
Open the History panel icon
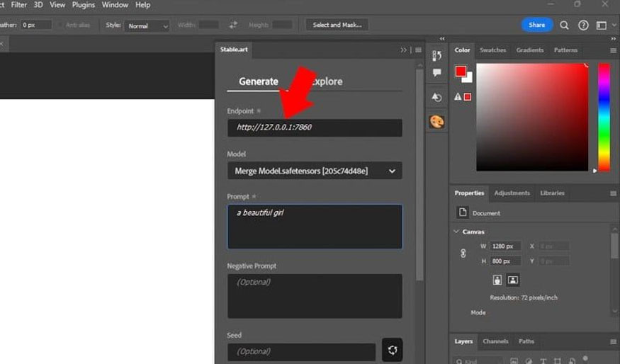(436, 56)
